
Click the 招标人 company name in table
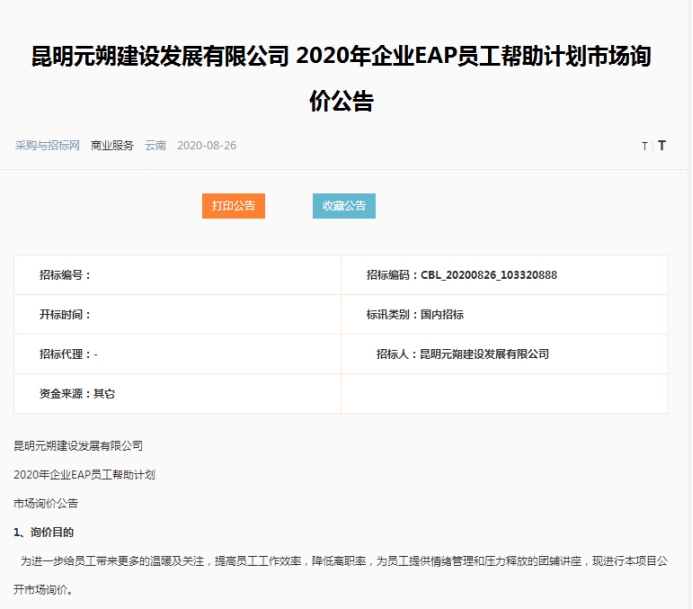click(484, 354)
